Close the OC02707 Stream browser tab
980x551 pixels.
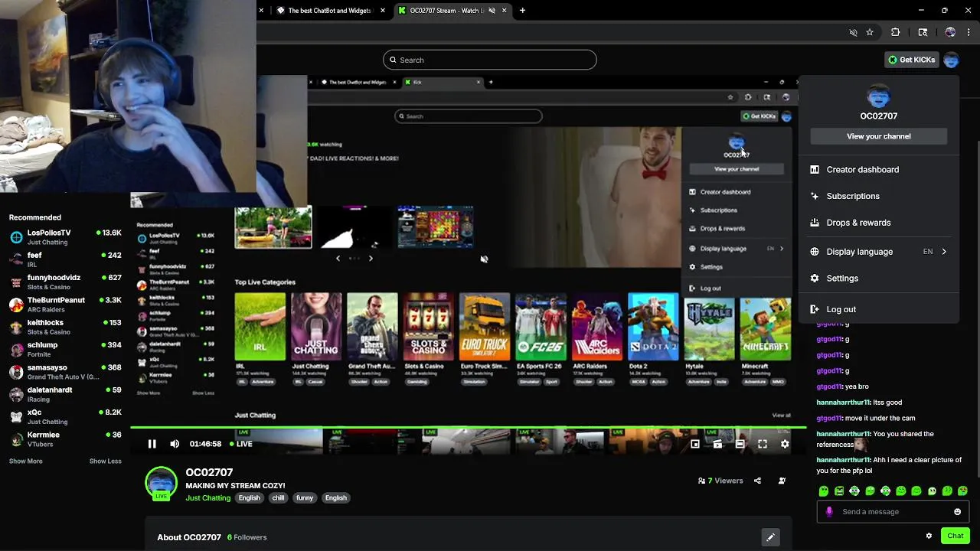[x=505, y=11]
